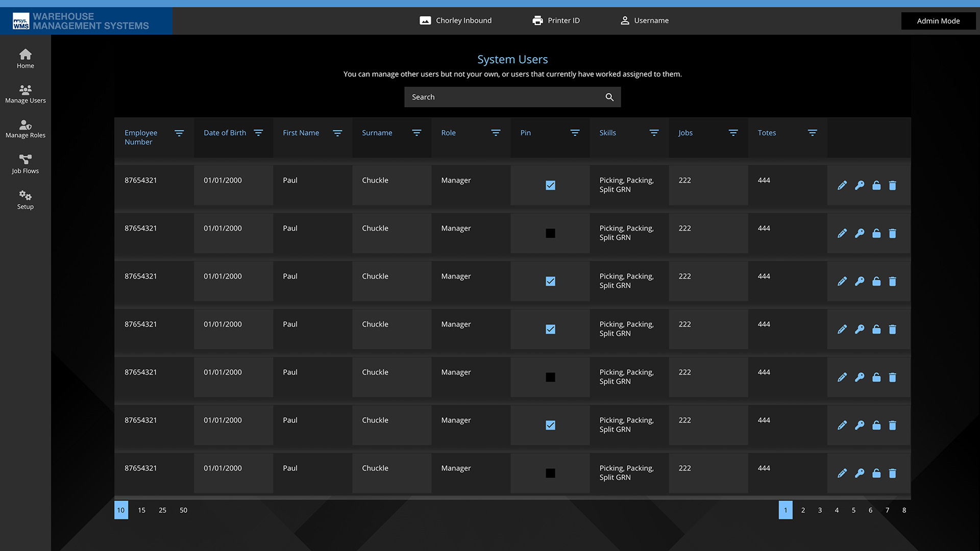
Task: Open Manage Users in sidebar
Action: click(x=25, y=94)
